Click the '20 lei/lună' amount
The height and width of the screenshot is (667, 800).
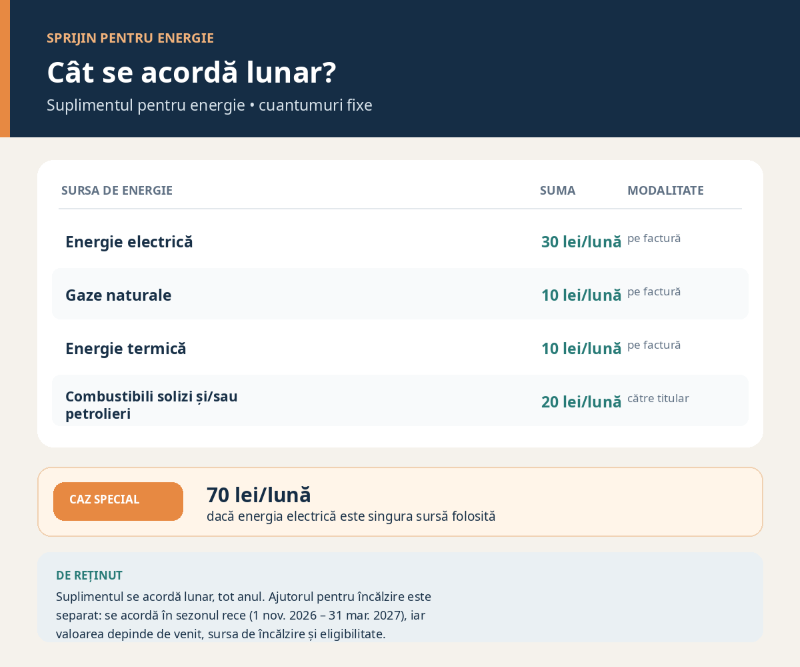581,402
